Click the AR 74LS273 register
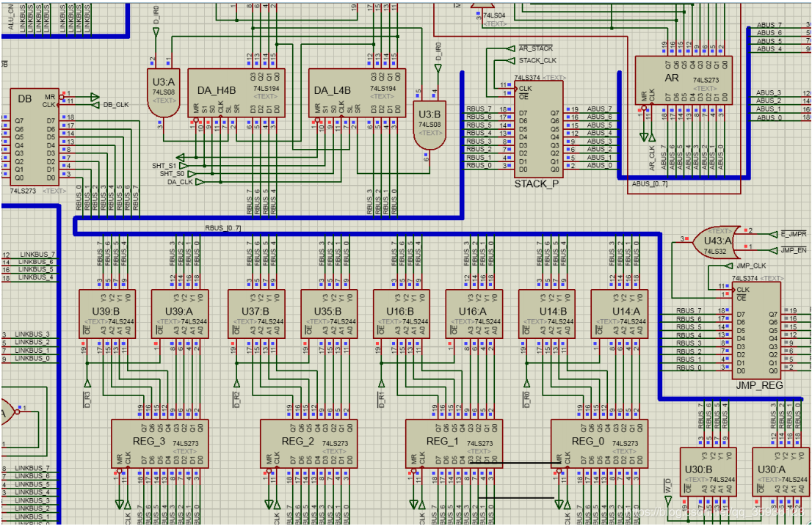 [683, 81]
